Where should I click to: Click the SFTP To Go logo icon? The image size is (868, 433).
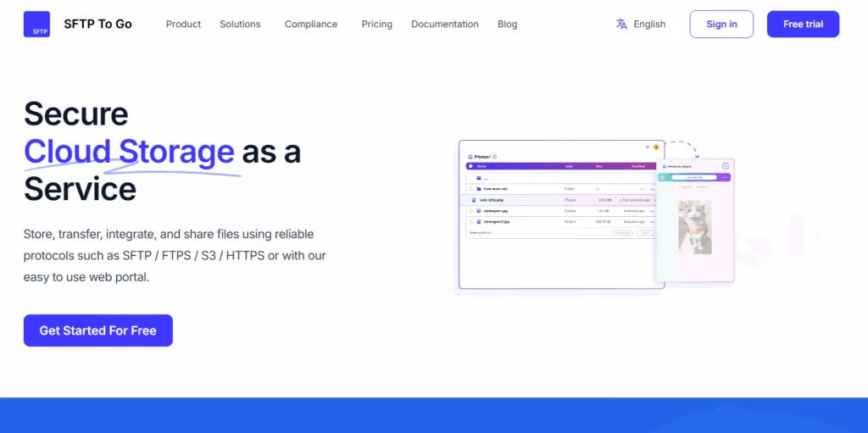pos(36,25)
